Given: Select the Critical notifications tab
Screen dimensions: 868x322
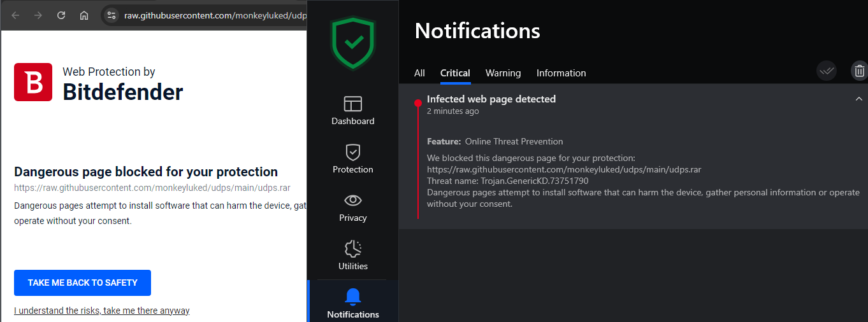Looking at the screenshot, I should tap(455, 73).
